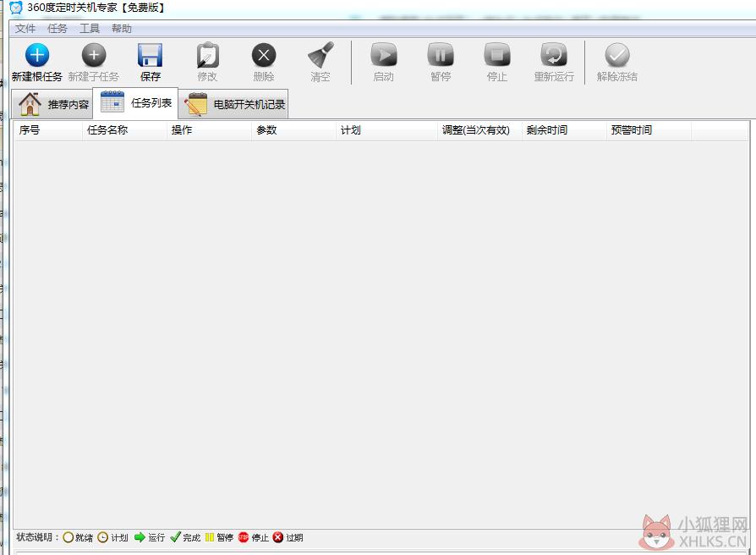Image resolution: width=756 pixels, height=555 pixels.
Task: Click the 参数 column header
Action: pyautogui.click(x=293, y=130)
